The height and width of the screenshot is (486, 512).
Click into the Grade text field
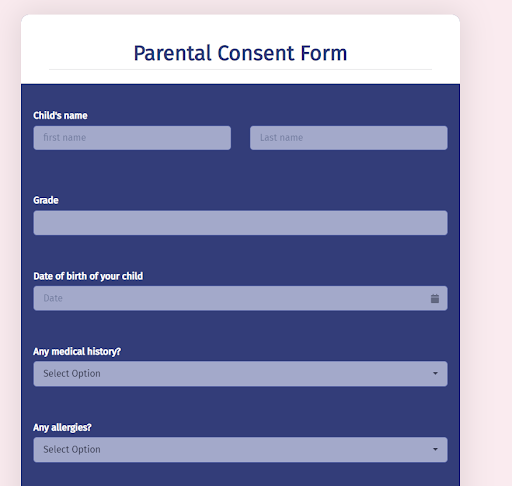(x=240, y=223)
